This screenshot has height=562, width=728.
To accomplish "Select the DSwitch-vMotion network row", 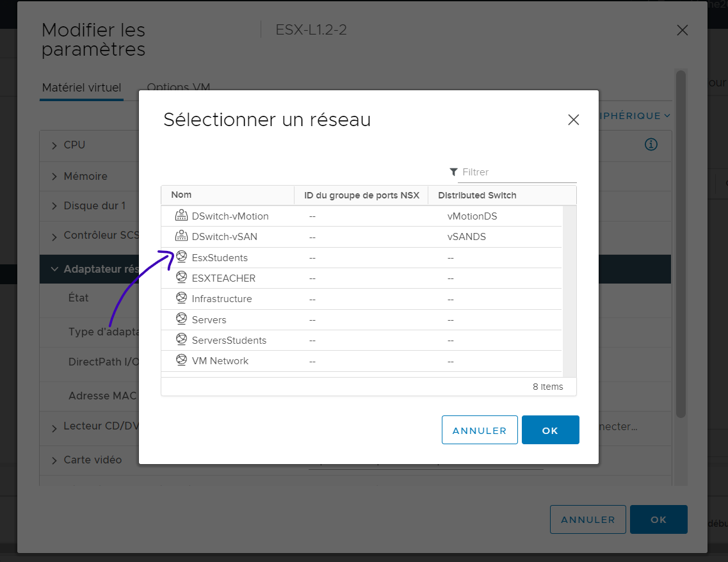I will pos(362,216).
